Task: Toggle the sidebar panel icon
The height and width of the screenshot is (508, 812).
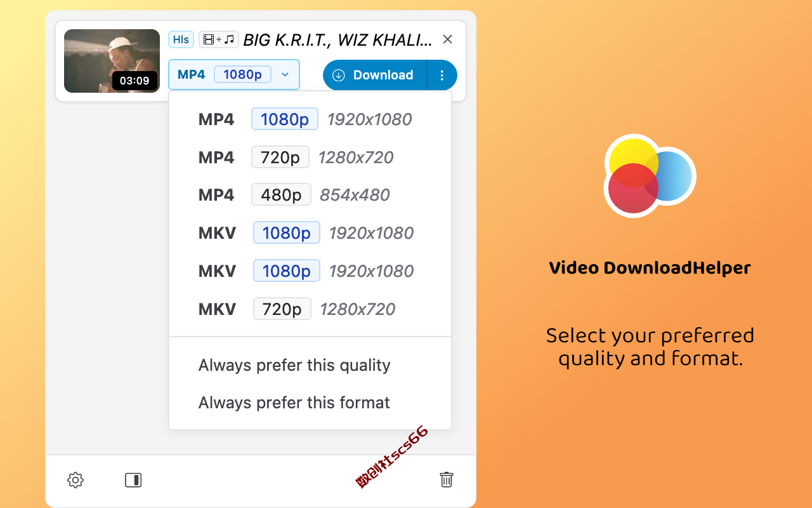Action: pyautogui.click(x=133, y=480)
